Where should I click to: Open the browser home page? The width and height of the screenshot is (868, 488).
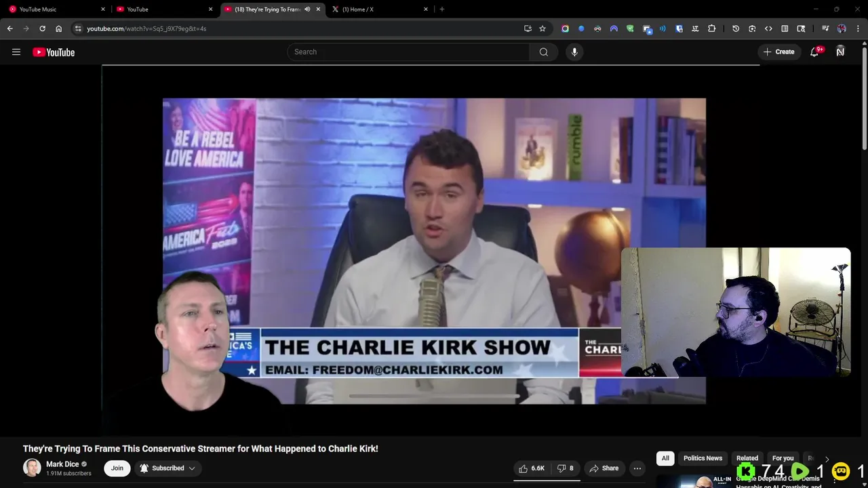click(58, 28)
